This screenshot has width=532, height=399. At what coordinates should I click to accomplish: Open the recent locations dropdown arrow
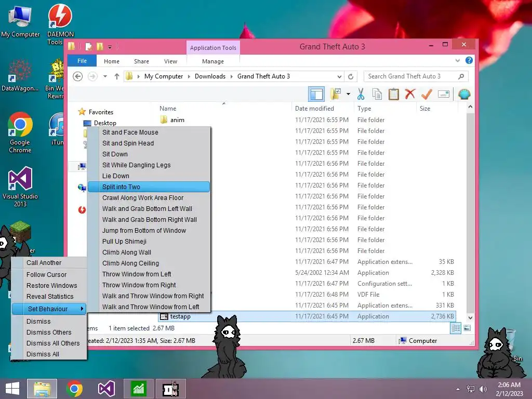click(105, 76)
